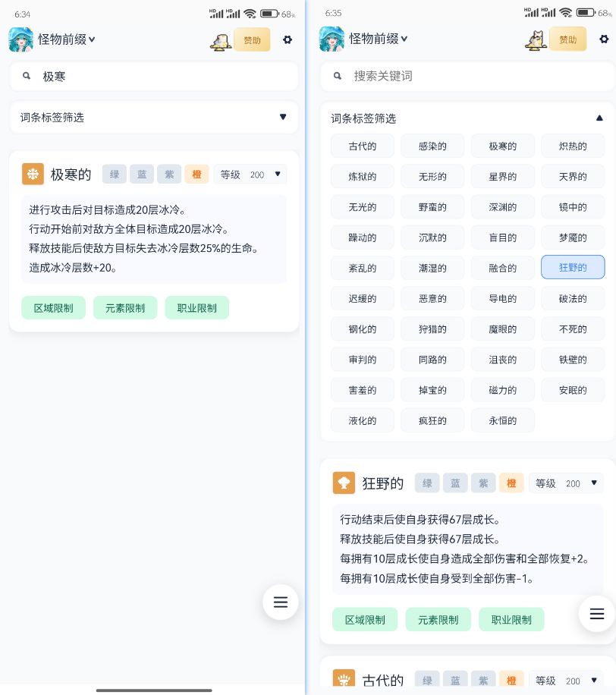
Task: Select the 古代的 filter tag
Action: coord(363,146)
